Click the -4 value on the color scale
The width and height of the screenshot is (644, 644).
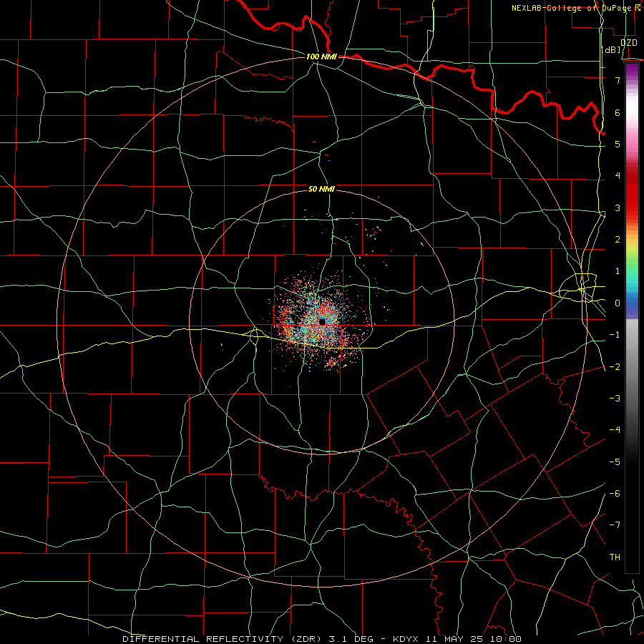pyautogui.click(x=615, y=429)
